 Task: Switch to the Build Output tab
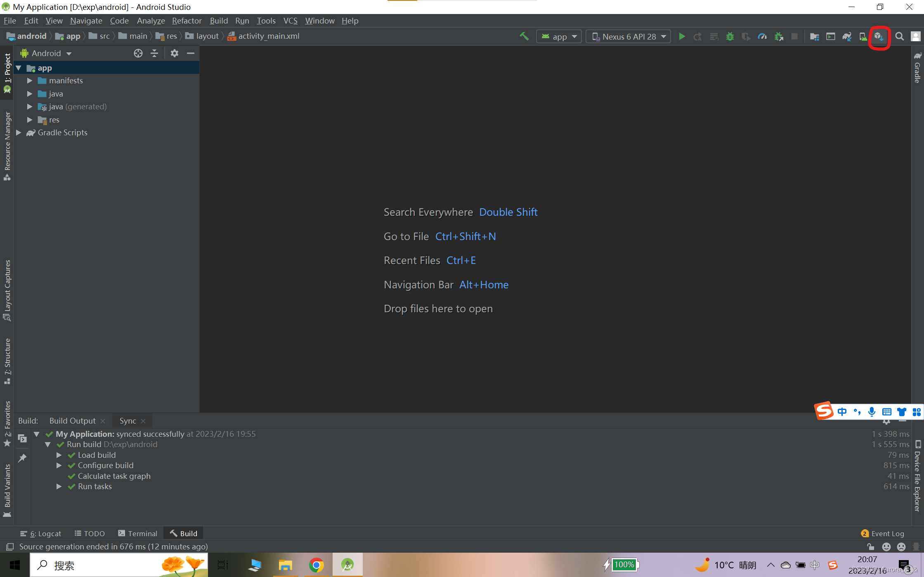pyautogui.click(x=72, y=421)
